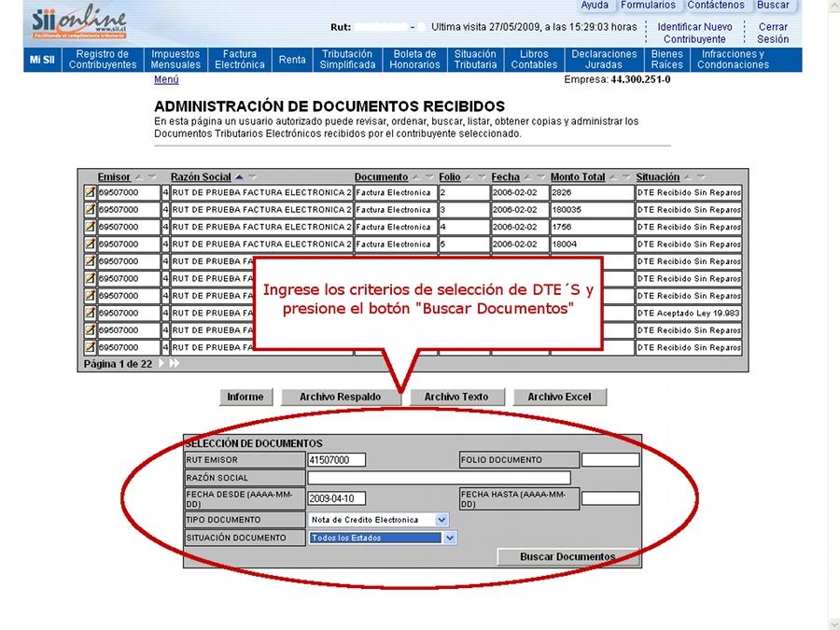Screen dimensions: 840x630
Task: Open Boleta de Honorarios menu
Action: pyautogui.click(x=414, y=60)
